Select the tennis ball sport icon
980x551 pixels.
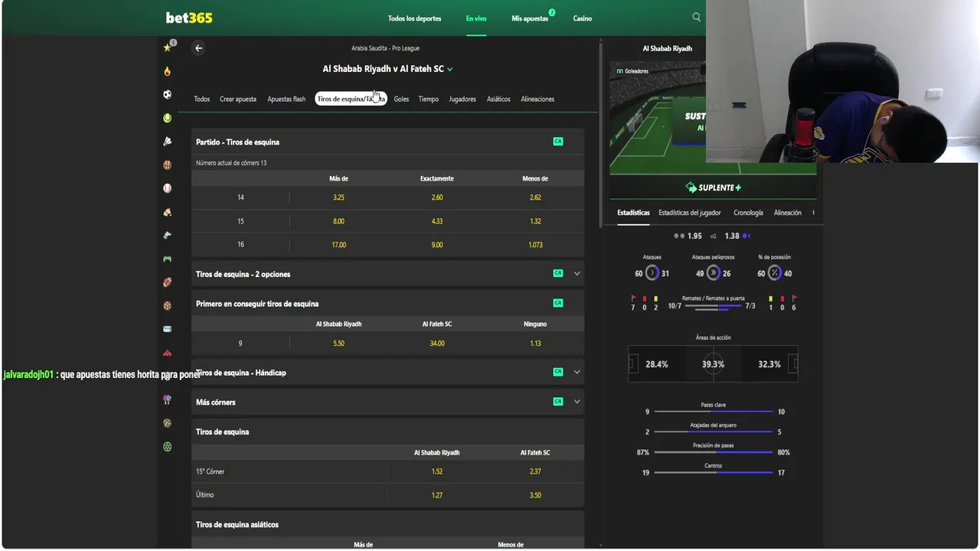(167, 118)
